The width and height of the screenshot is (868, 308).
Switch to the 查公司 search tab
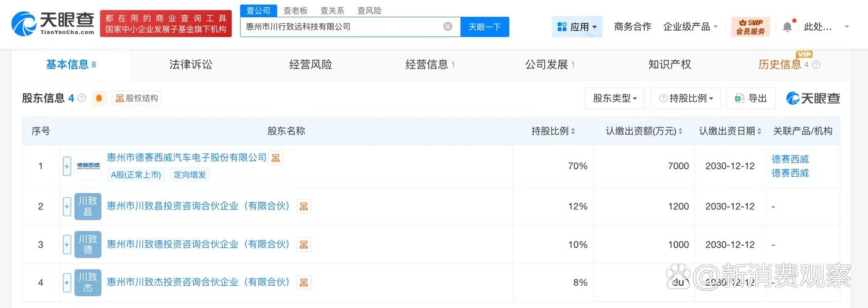tap(258, 10)
